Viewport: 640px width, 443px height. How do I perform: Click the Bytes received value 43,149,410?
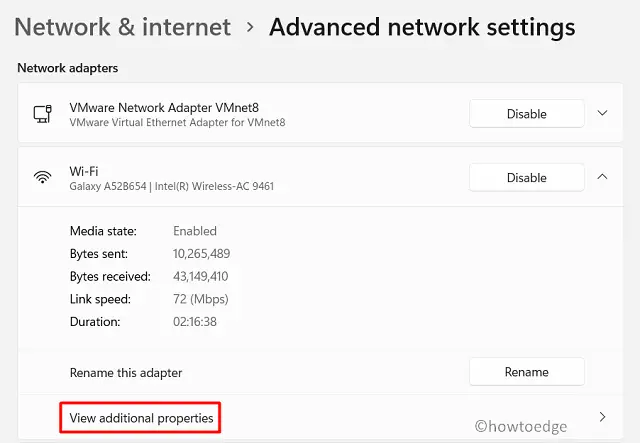coord(201,276)
